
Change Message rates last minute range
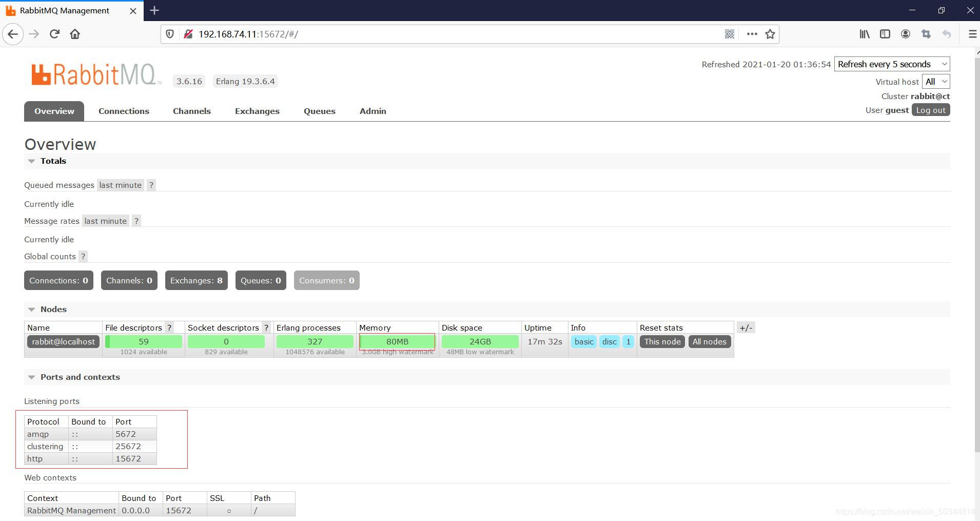106,221
